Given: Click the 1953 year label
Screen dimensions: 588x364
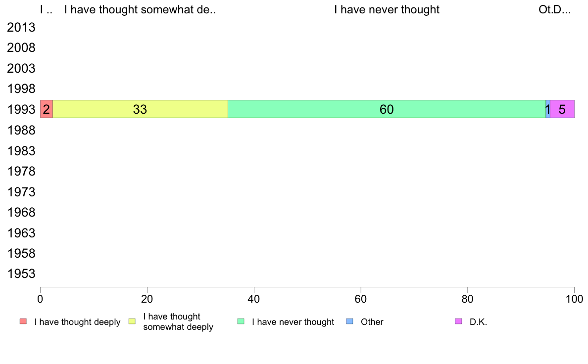Looking at the screenshot, I should 21,273.
